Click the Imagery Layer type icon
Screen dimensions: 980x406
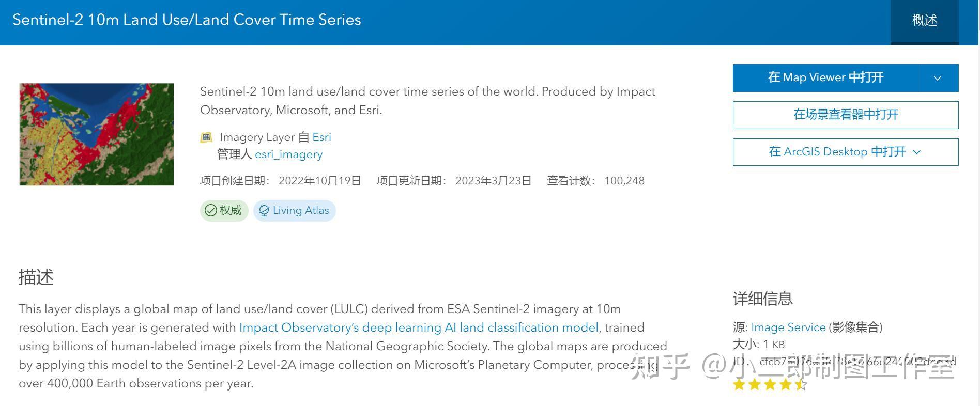(206, 137)
